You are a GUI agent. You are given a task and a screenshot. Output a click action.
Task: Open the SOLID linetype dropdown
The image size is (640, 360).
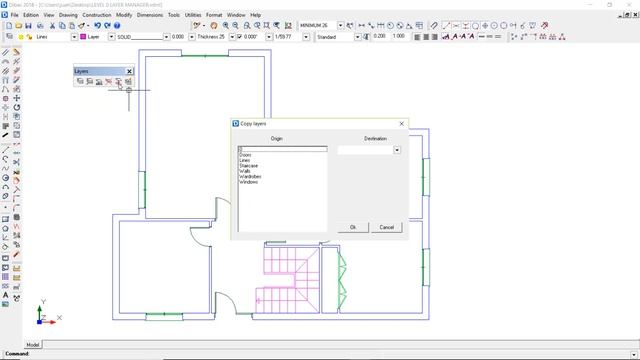click(166, 37)
